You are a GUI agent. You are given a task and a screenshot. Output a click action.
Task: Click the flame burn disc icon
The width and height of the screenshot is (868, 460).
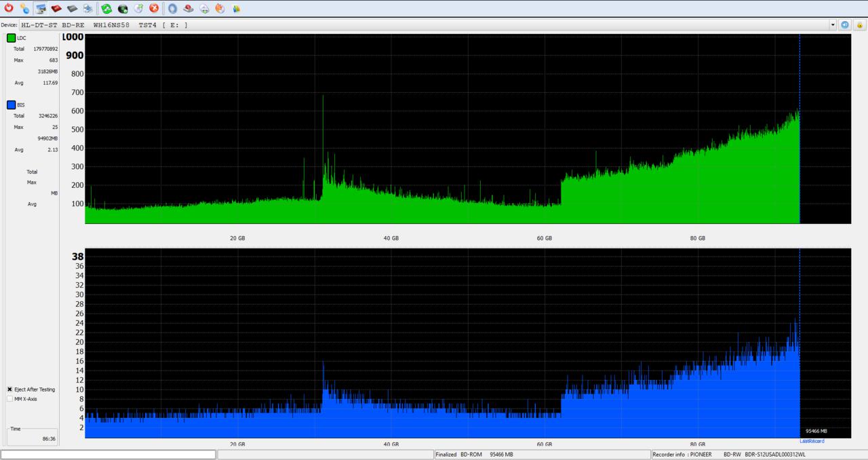[220, 8]
